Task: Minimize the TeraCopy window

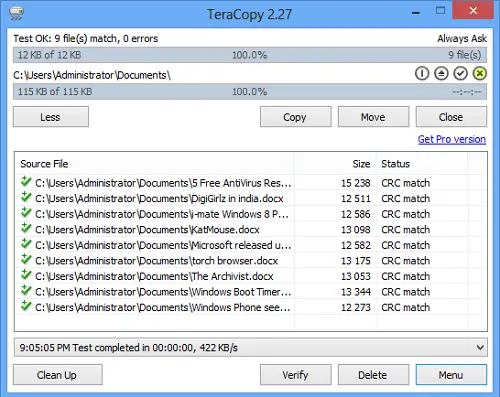Action: [x=416, y=13]
